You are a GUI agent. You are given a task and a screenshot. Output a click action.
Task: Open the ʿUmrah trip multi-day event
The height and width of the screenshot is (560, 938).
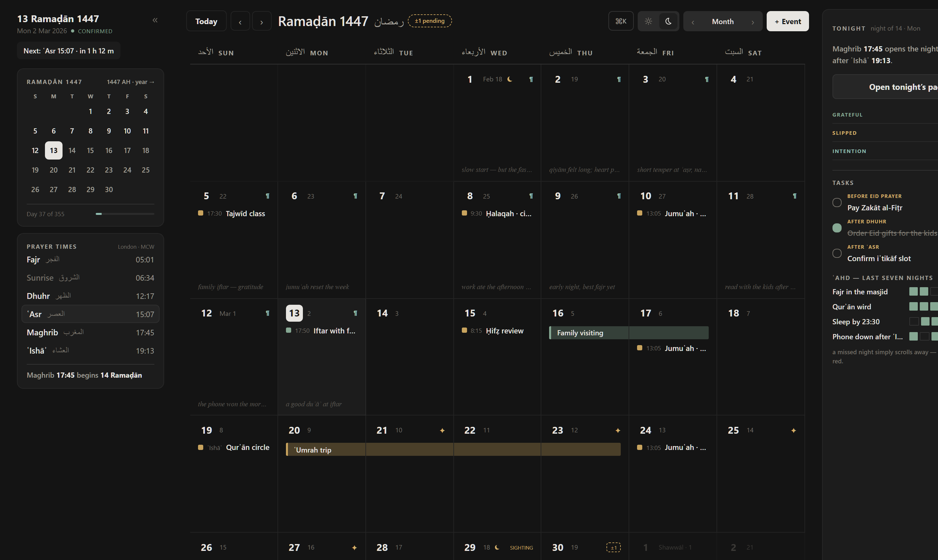[453, 449]
